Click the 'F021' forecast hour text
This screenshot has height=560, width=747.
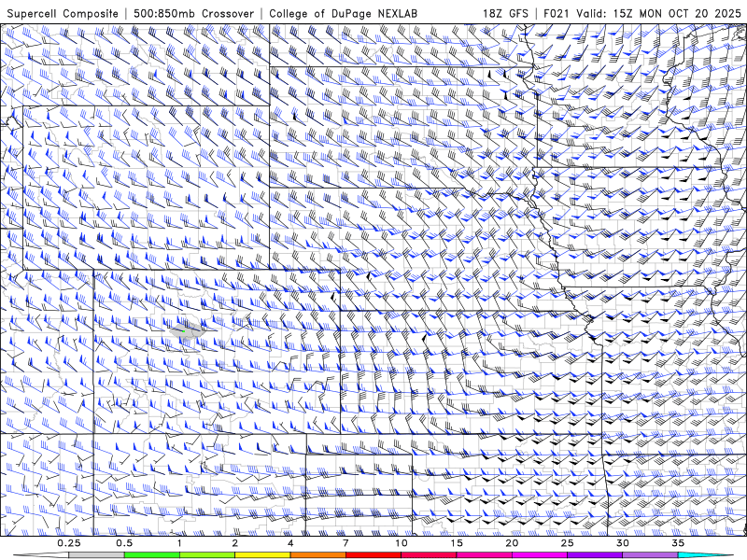tap(557, 13)
